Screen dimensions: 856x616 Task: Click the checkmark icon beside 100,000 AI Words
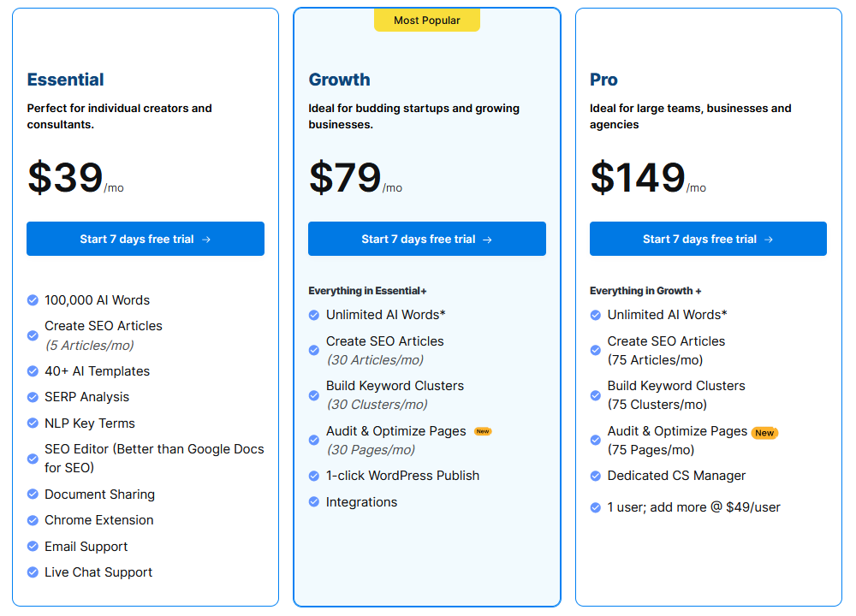(x=33, y=300)
